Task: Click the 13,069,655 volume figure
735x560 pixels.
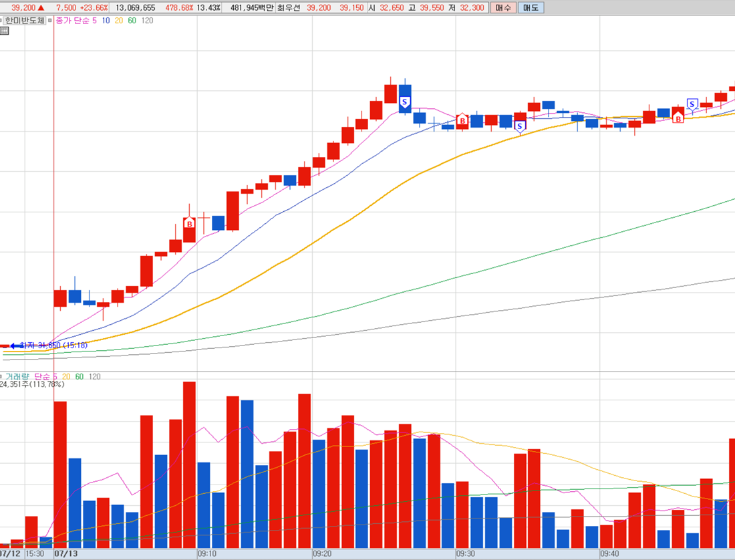Action: point(135,7)
